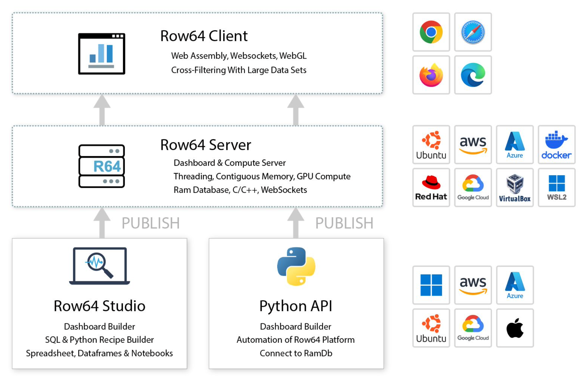Click the Row64 Studio laptop magnifier icon

pyautogui.click(x=100, y=266)
